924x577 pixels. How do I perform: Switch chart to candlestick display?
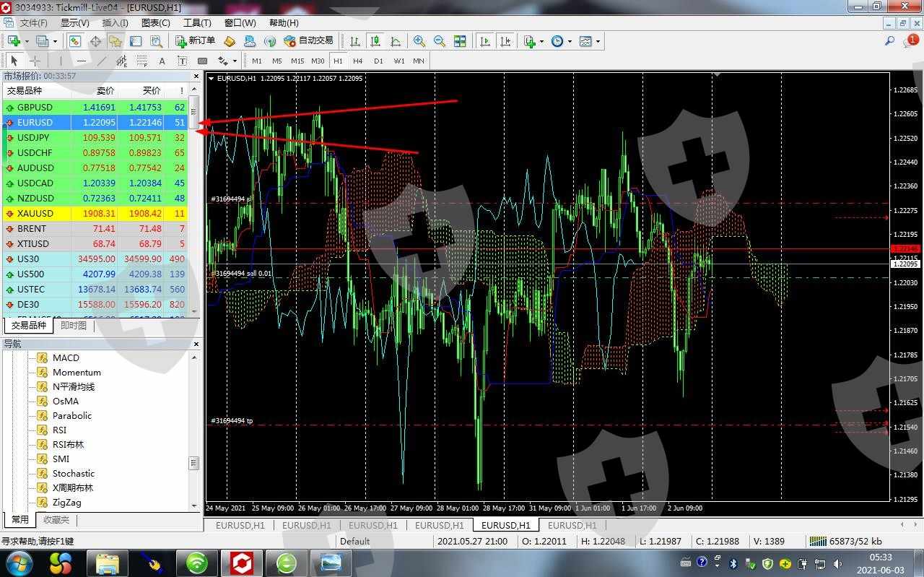click(x=375, y=41)
